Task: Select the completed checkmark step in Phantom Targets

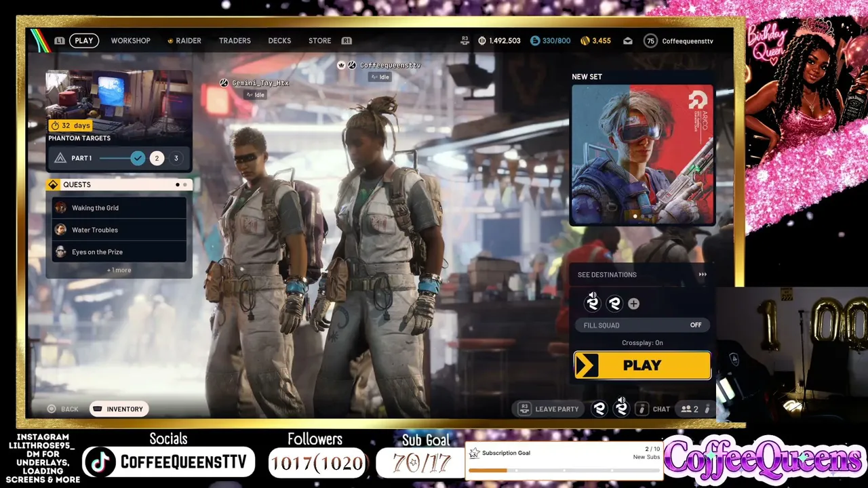Action: pyautogui.click(x=138, y=158)
